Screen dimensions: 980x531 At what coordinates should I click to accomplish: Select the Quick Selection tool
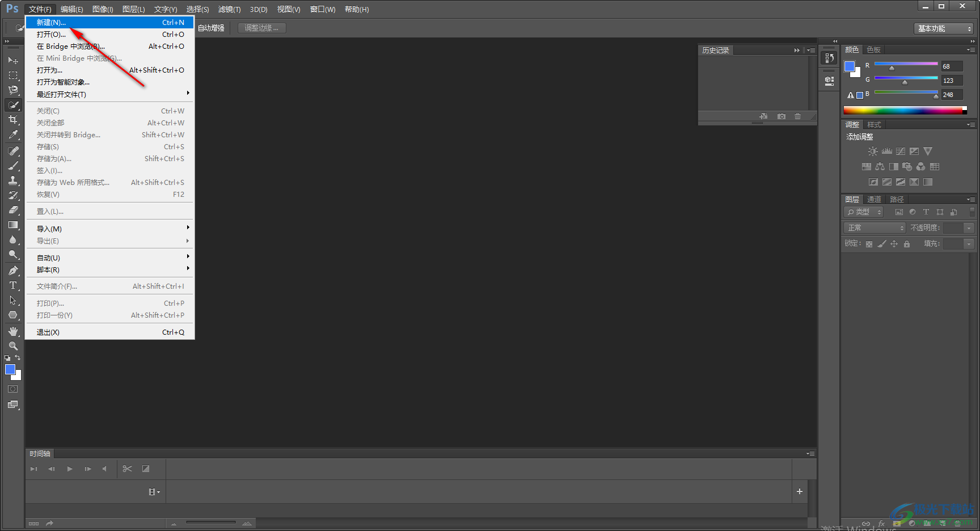pyautogui.click(x=13, y=105)
